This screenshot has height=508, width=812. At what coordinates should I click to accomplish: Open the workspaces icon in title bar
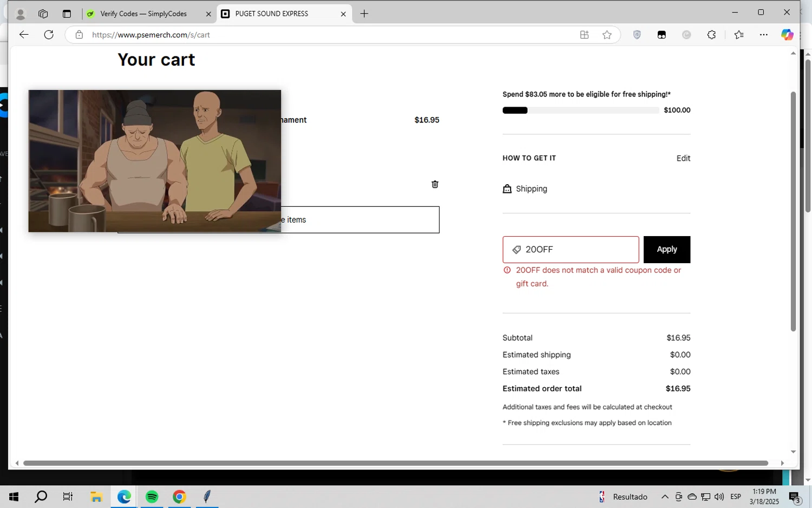[x=43, y=14]
